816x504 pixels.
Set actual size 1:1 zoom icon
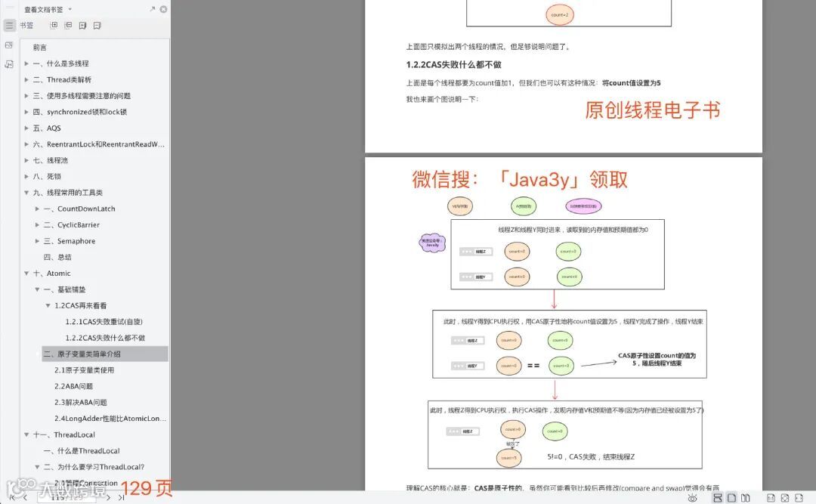[771, 498]
